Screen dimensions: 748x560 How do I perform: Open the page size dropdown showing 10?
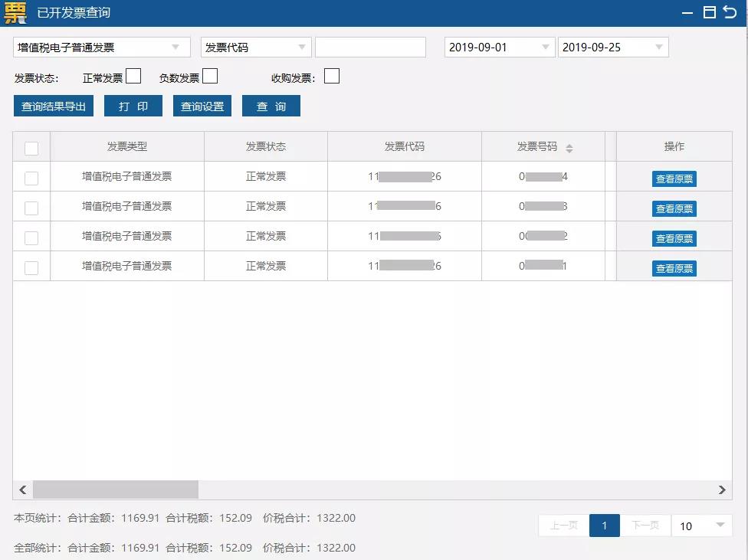point(702,526)
